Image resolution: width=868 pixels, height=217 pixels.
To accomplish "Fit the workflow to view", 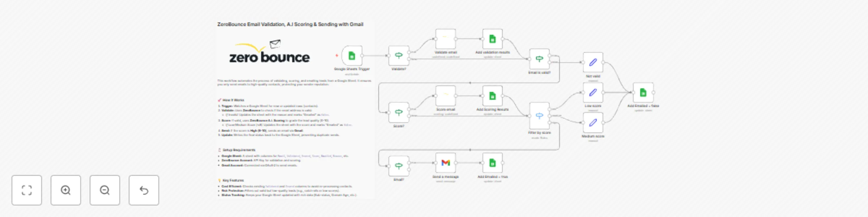I will pyautogui.click(x=27, y=190).
